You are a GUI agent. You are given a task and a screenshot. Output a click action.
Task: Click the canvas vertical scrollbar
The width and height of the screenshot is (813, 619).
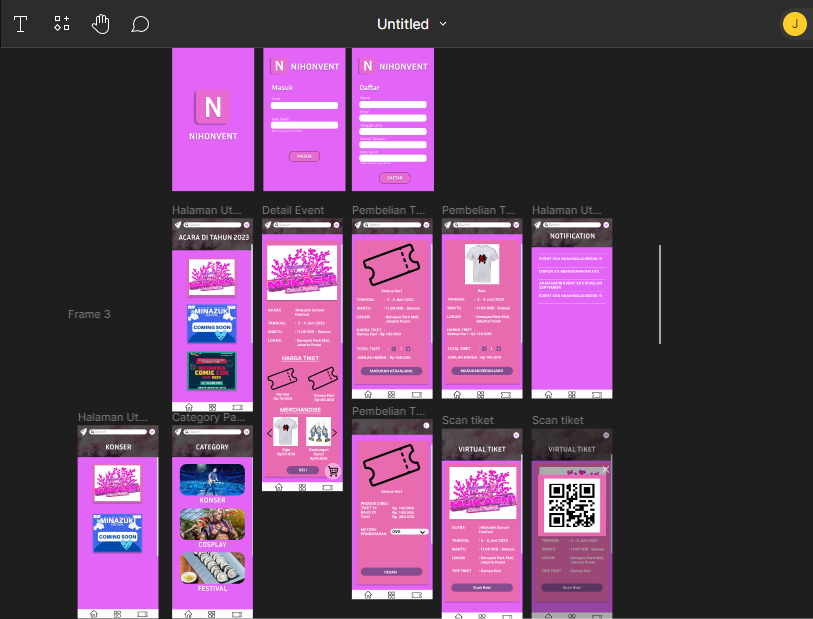[x=659, y=295]
